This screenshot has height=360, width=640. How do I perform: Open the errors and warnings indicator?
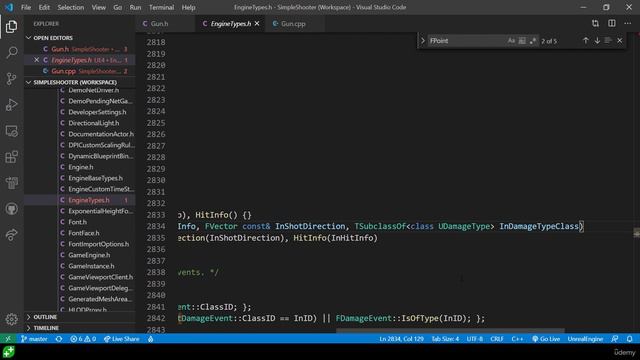click(83, 339)
